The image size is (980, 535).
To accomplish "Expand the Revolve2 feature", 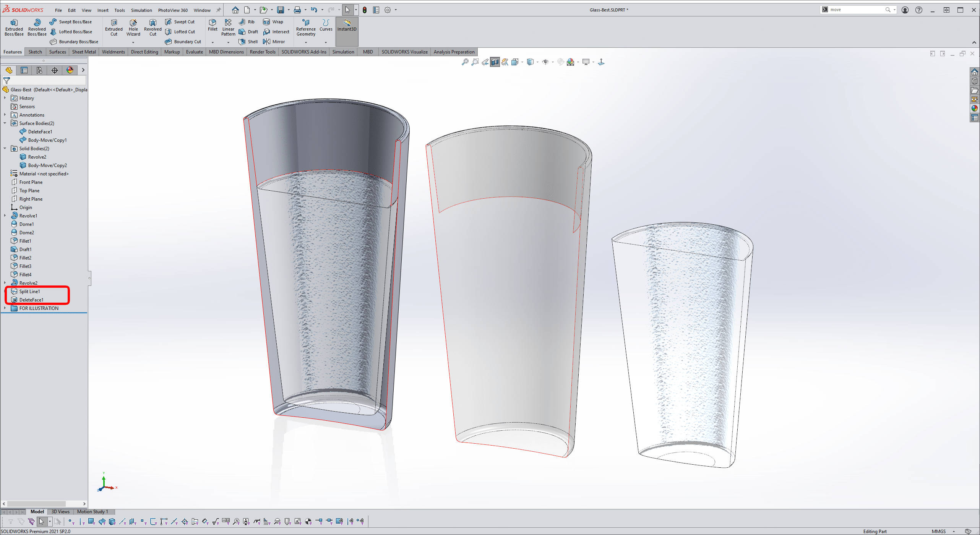I will (5, 283).
